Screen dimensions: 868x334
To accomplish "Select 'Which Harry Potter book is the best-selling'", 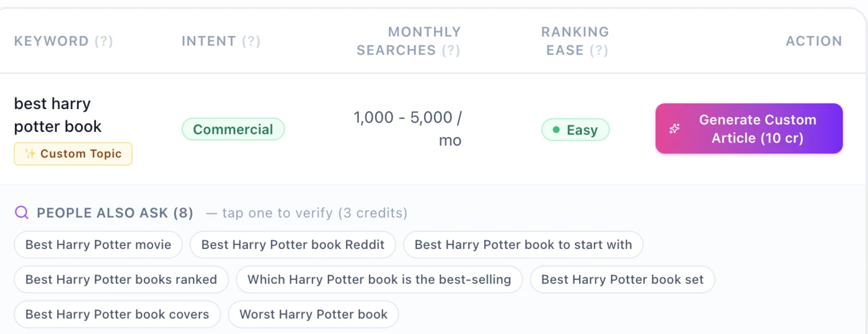I will pyautogui.click(x=379, y=279).
